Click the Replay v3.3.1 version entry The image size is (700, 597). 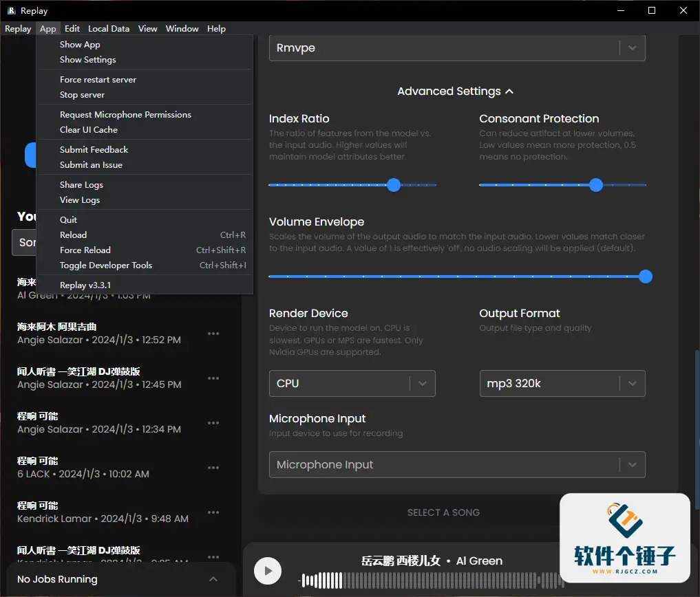click(145, 285)
